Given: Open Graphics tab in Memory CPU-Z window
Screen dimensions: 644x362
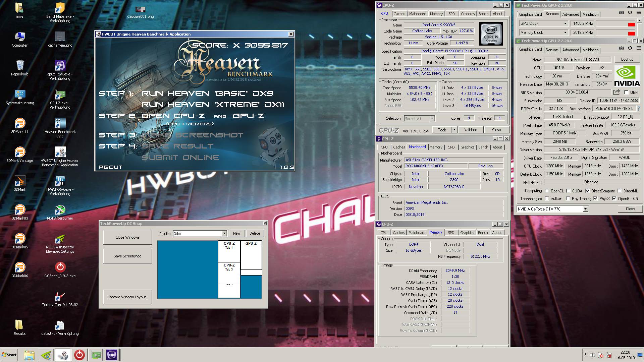Looking at the screenshot, I should [x=467, y=233].
